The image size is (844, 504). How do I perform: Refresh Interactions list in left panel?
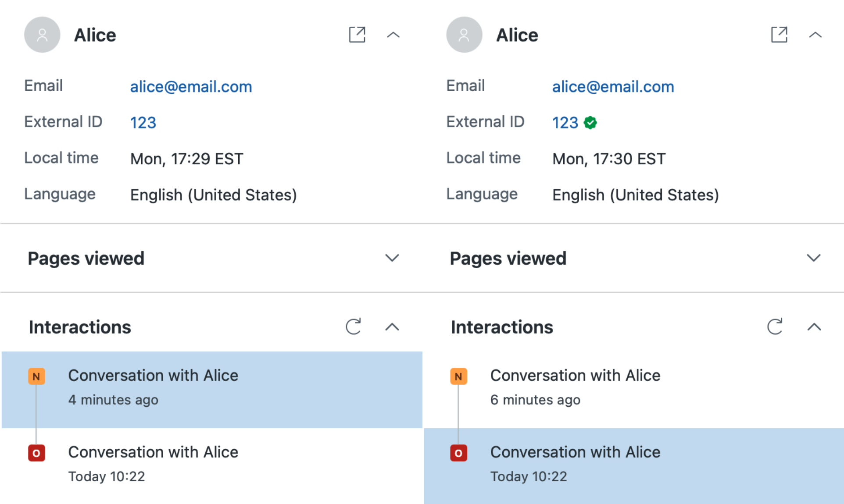[353, 327]
